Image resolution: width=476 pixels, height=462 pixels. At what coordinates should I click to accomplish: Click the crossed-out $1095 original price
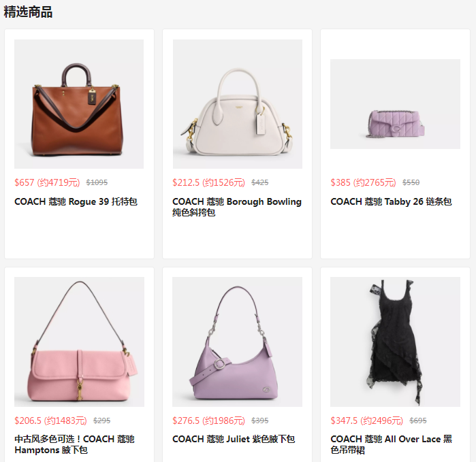[97, 182]
